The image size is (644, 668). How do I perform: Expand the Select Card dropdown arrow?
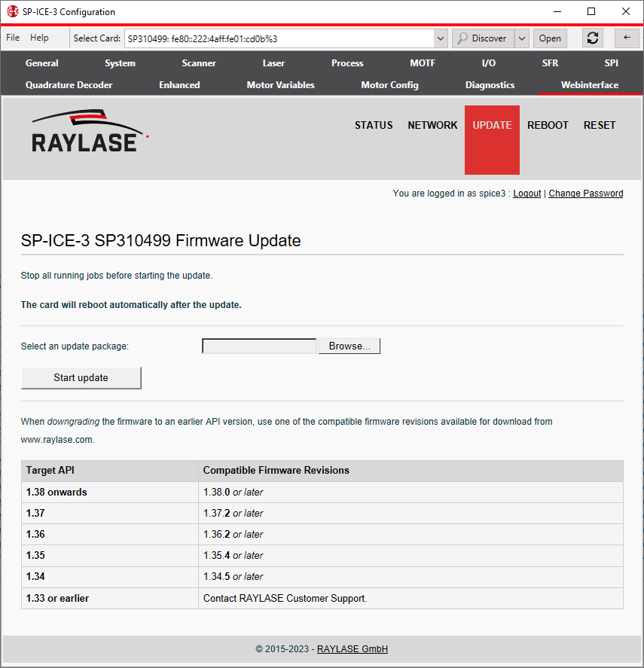[x=441, y=38]
